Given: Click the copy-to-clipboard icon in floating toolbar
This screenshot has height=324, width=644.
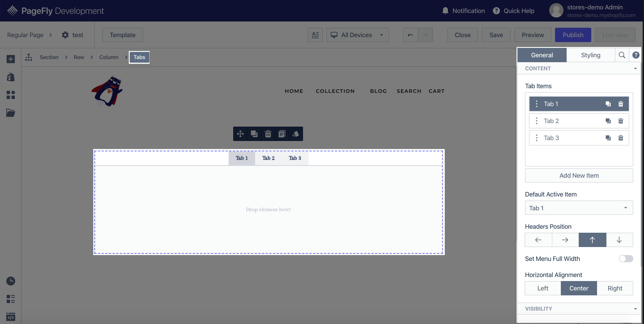Looking at the screenshot, I should pyautogui.click(x=282, y=134).
